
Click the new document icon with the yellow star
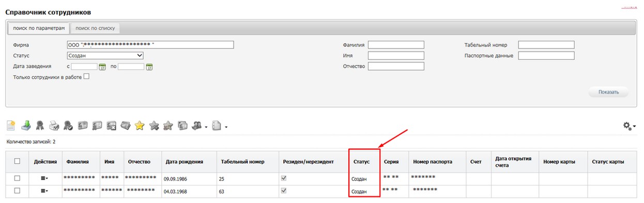pos(11,126)
